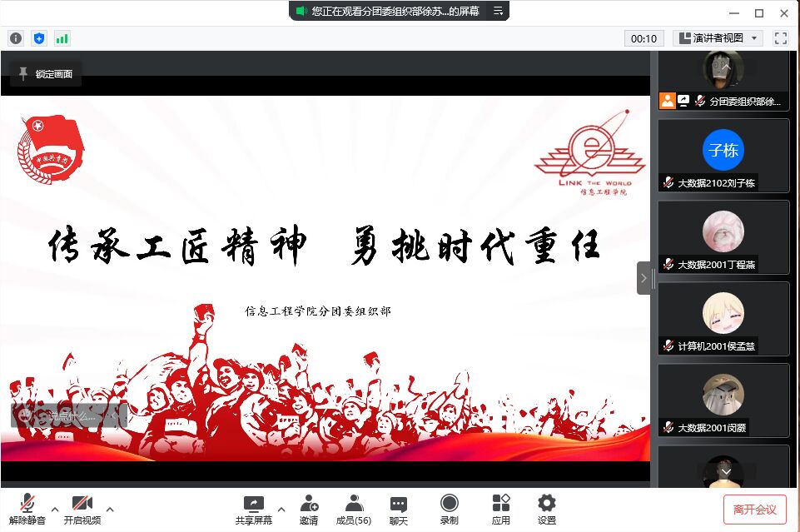This screenshot has height=532, width=800.
Task: Open the 邀请 invite icon
Action: 309,509
